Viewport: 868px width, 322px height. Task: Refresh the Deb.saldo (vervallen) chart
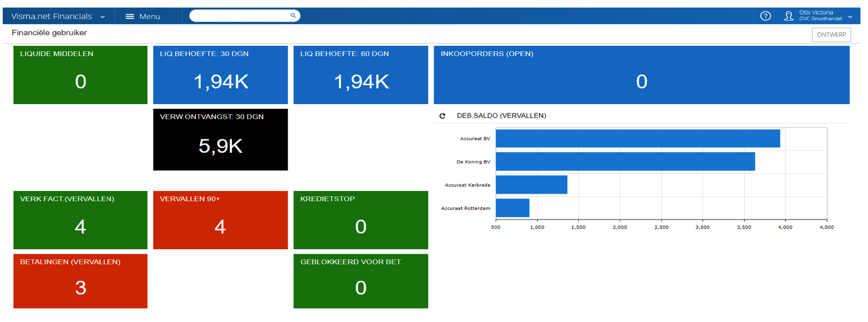pos(442,116)
